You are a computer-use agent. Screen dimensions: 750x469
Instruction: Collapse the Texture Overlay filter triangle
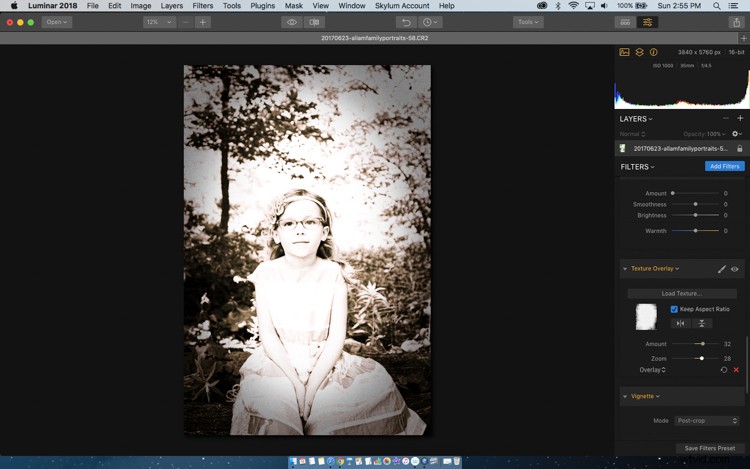[x=625, y=269]
